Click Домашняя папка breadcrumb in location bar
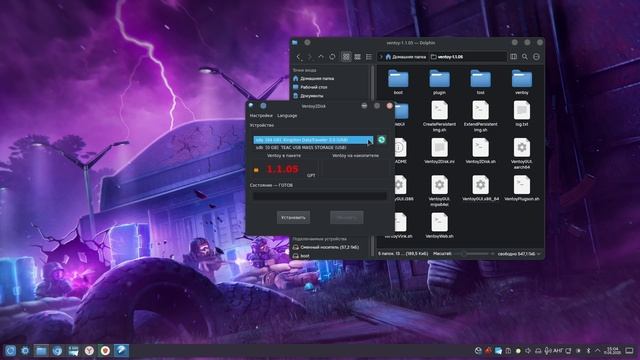Viewport: 640px width, 360px height. pos(406,57)
